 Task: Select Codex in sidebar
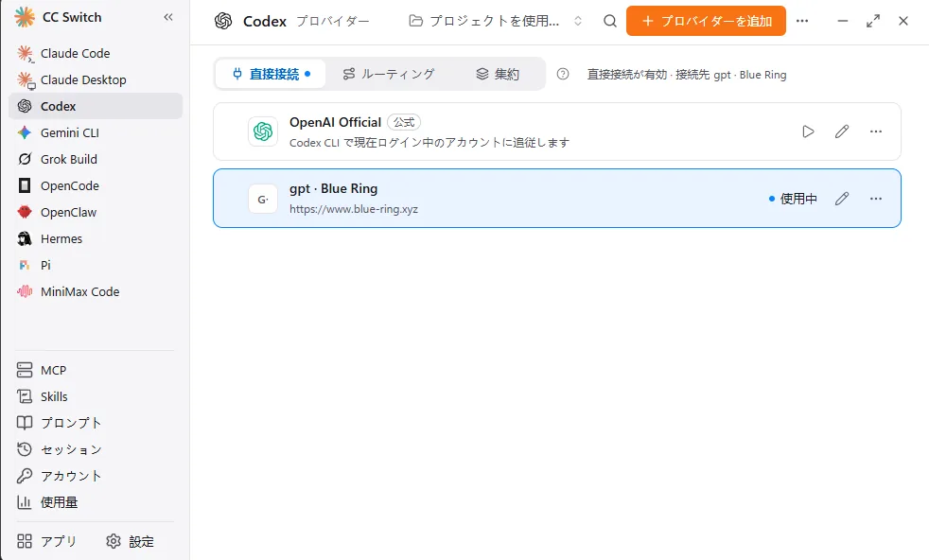(x=96, y=106)
